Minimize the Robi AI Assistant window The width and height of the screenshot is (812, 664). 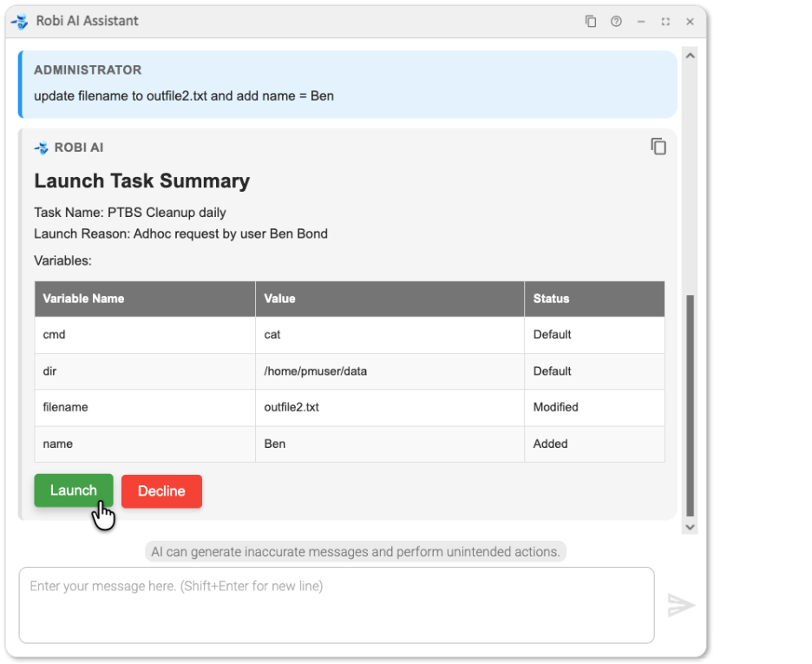641,22
